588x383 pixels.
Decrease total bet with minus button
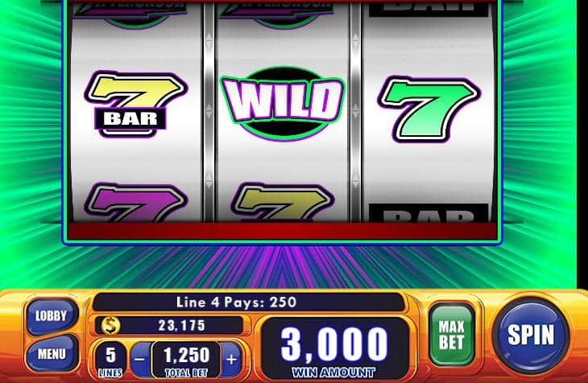[x=139, y=360]
